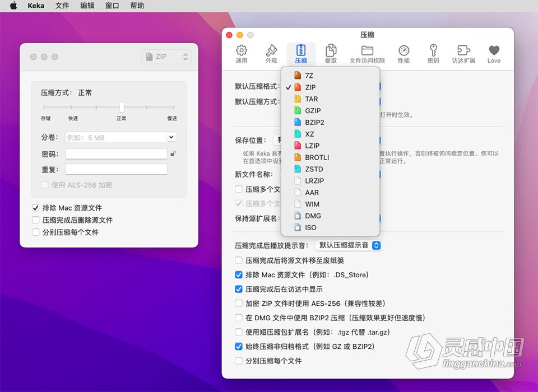The width and height of the screenshot is (538, 392).
Task: Click the 快速 speed label under slider
Action: click(73, 118)
